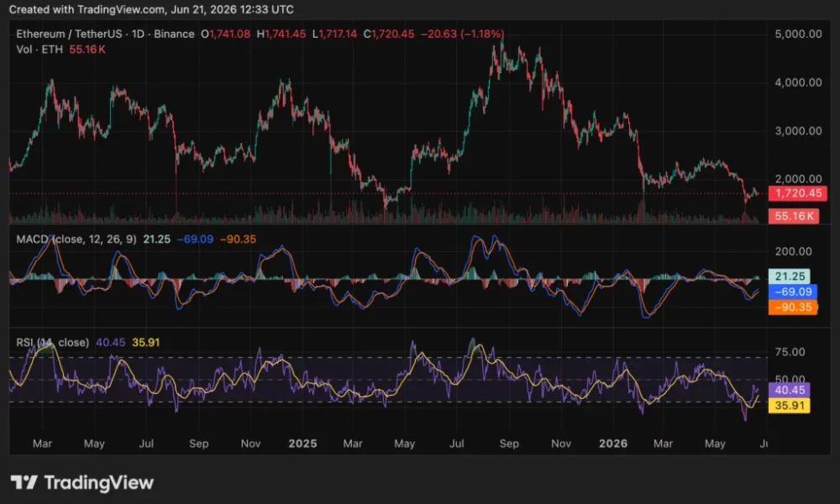Click the purple 40.45 RSI value tag
840x504 pixels.
tap(789, 390)
